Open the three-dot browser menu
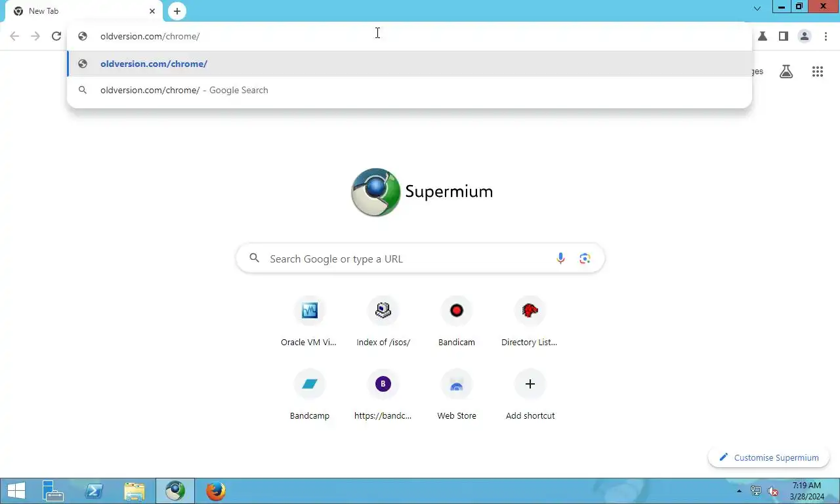The width and height of the screenshot is (840, 504). click(826, 36)
